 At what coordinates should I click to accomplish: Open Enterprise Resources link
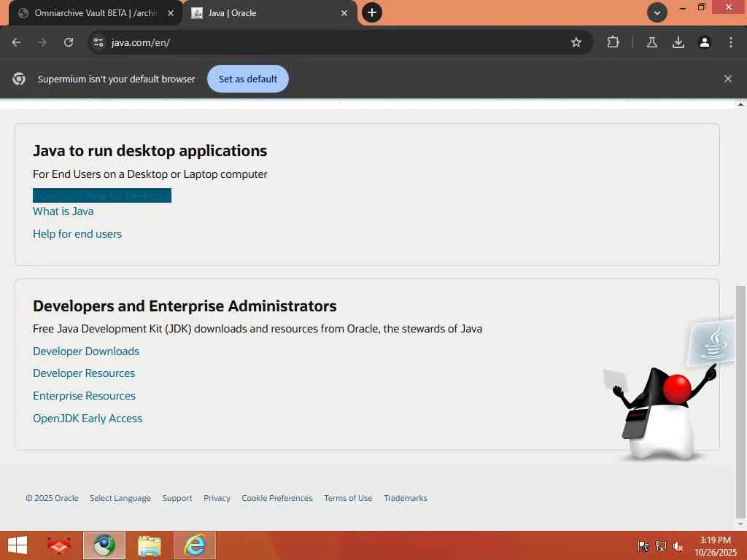(x=85, y=396)
